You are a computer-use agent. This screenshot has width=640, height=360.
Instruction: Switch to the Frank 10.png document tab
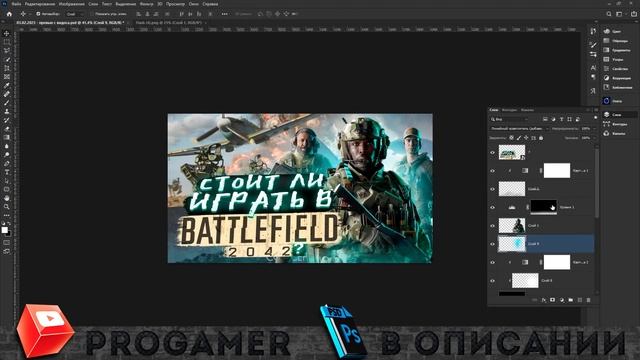(169, 23)
